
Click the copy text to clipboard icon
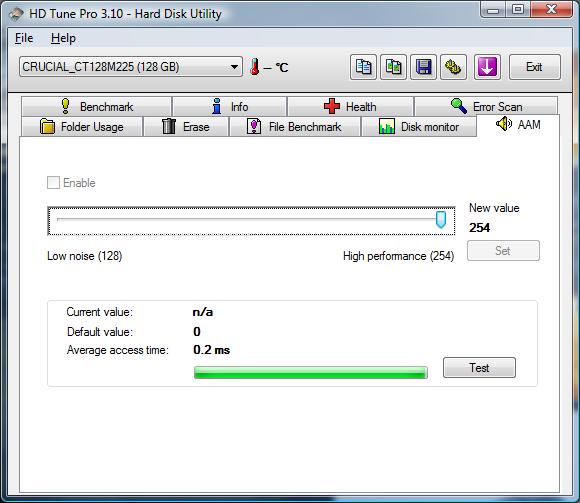[x=363, y=67]
